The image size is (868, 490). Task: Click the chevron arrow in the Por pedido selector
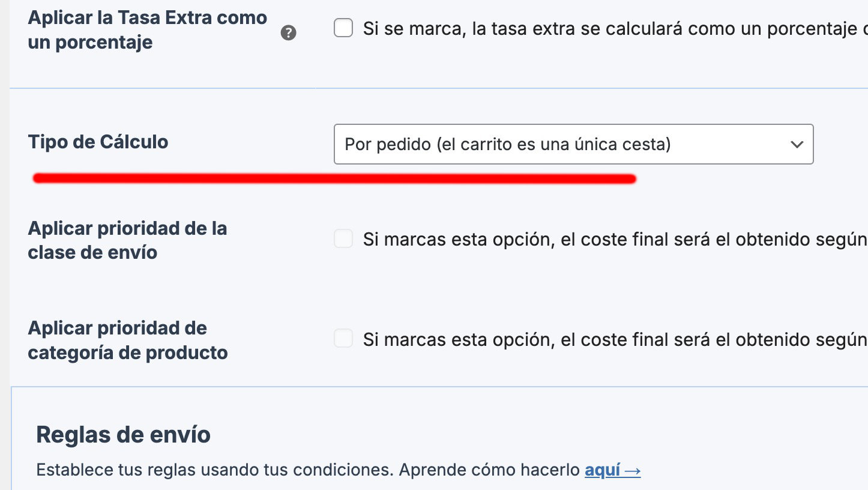pyautogui.click(x=797, y=144)
